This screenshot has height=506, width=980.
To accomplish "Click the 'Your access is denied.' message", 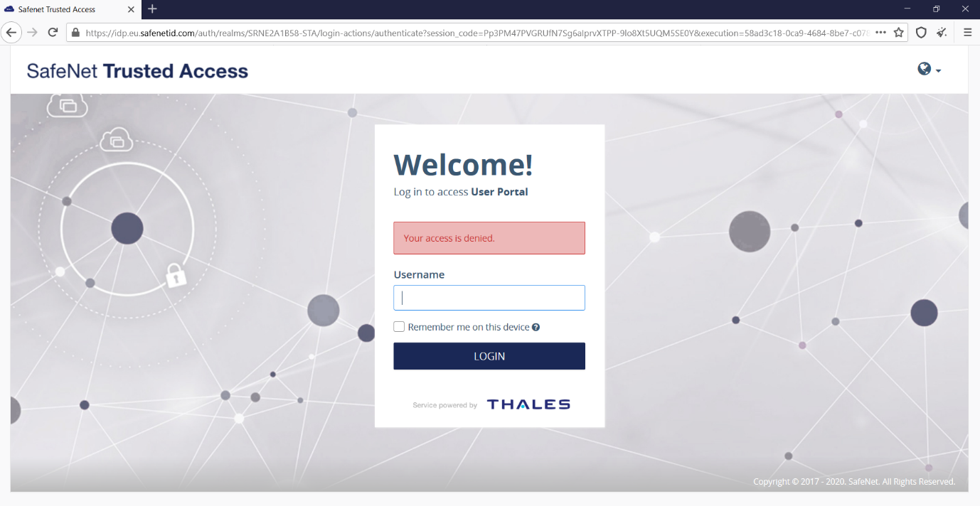I will click(x=489, y=238).
